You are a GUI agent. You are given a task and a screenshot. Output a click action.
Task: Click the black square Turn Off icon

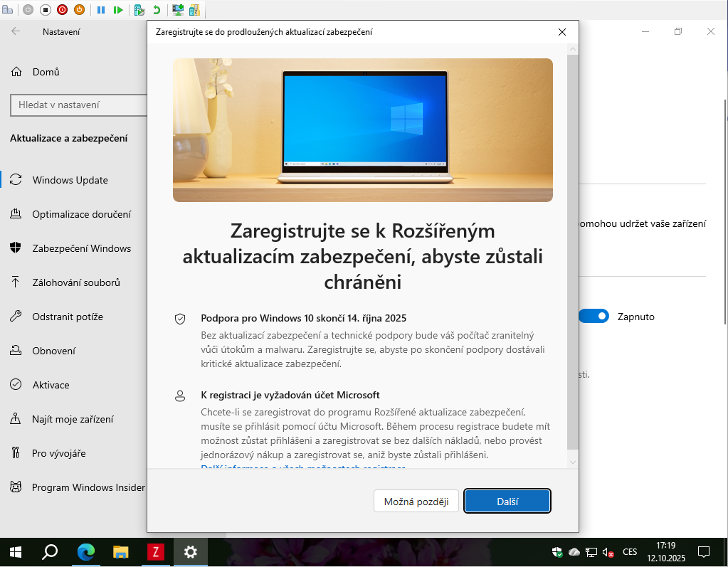pos(46,10)
